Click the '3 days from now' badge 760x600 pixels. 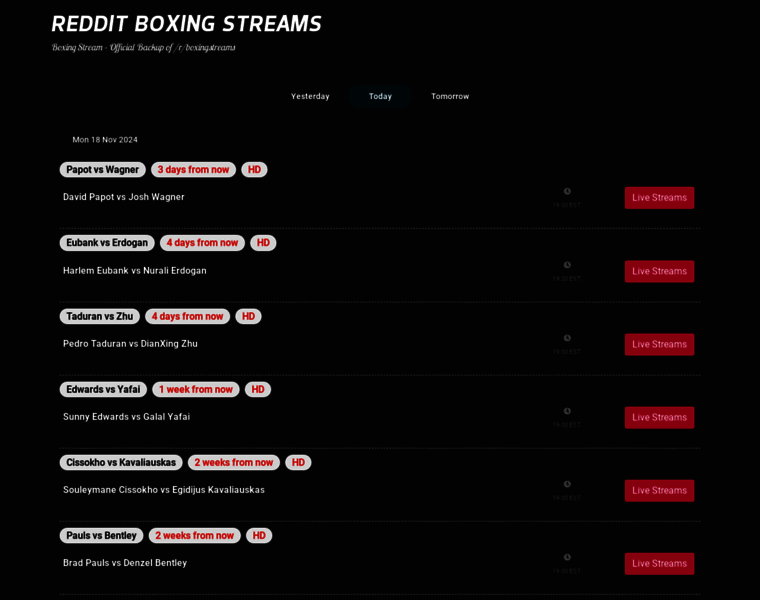point(193,170)
